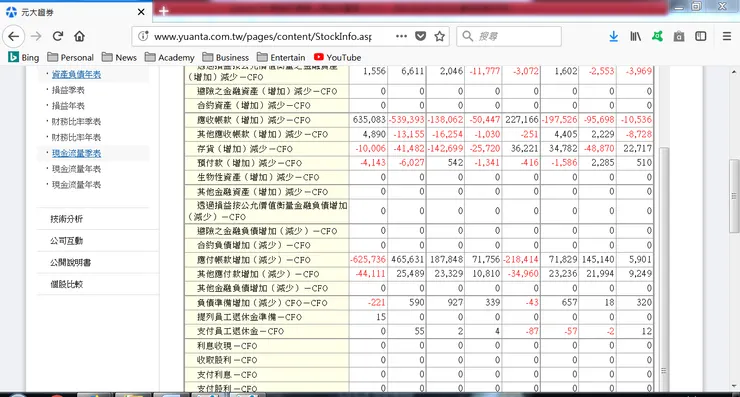Click the 合約資產（增加）減少－CFO row label
Image resolution: width=740 pixels, height=397 pixels.
(253, 105)
